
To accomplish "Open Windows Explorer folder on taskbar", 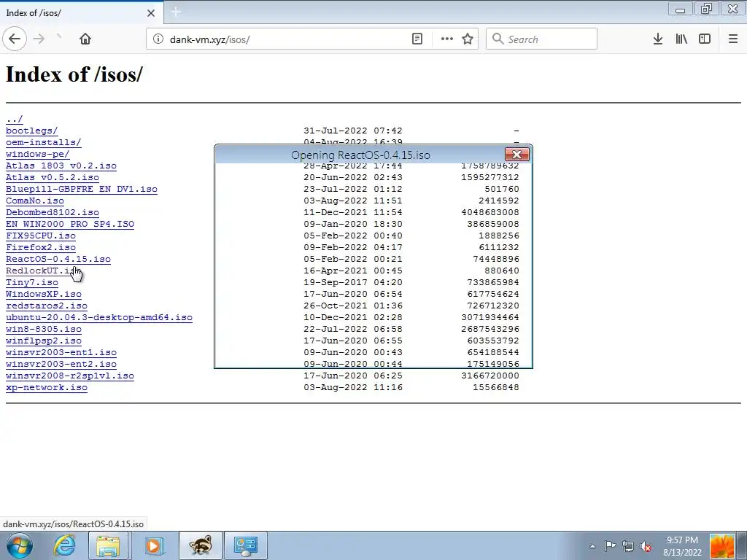I will pyautogui.click(x=108, y=545).
